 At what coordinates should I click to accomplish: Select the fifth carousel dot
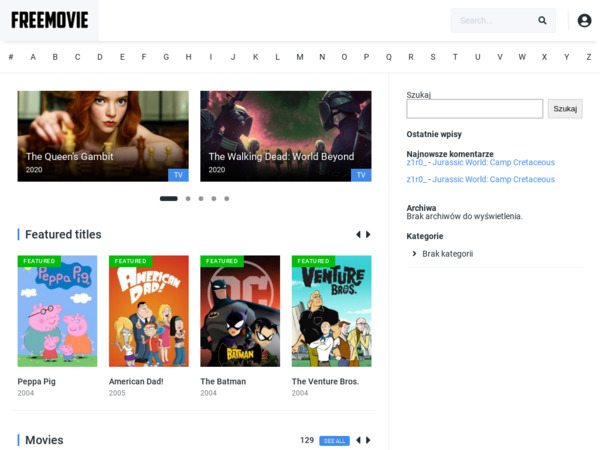tap(227, 199)
